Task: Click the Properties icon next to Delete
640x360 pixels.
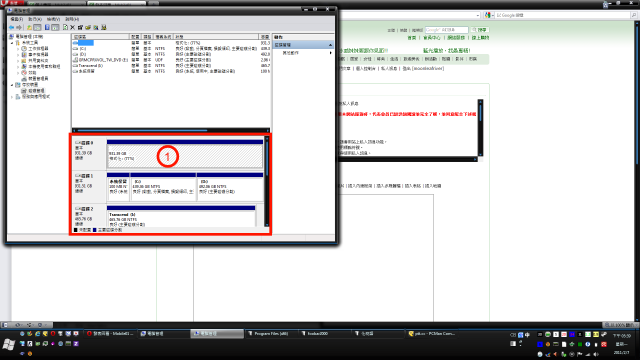Action: [80, 27]
